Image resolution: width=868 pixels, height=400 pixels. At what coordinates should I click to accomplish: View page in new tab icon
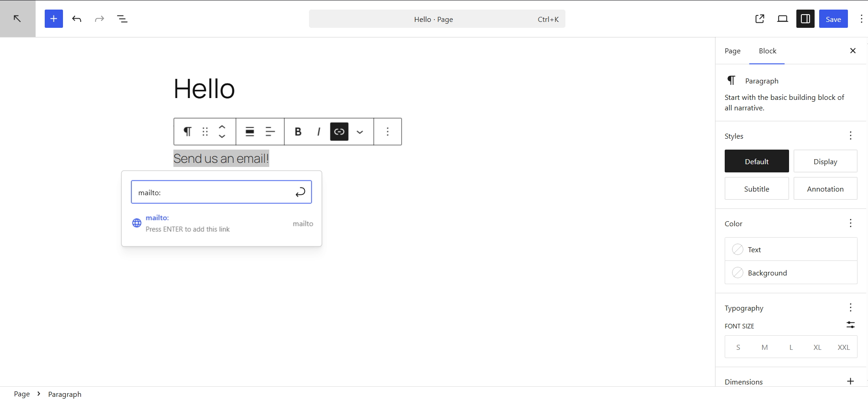coord(760,19)
